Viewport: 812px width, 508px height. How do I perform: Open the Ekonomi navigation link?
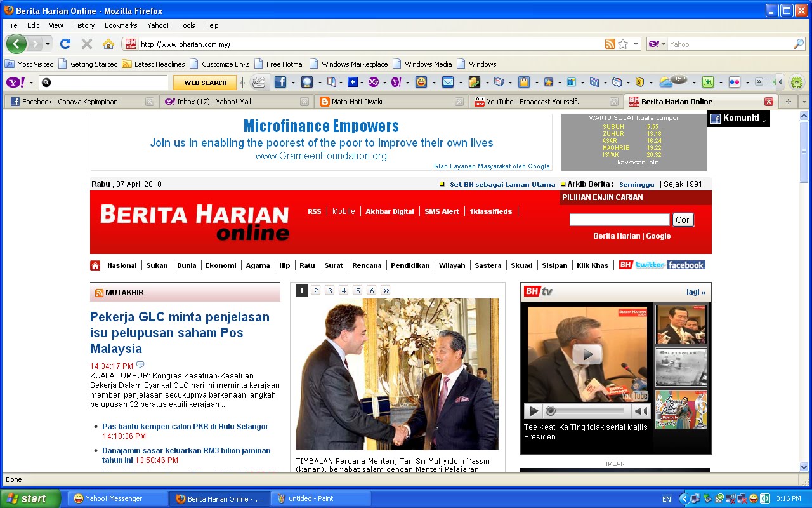(x=221, y=265)
